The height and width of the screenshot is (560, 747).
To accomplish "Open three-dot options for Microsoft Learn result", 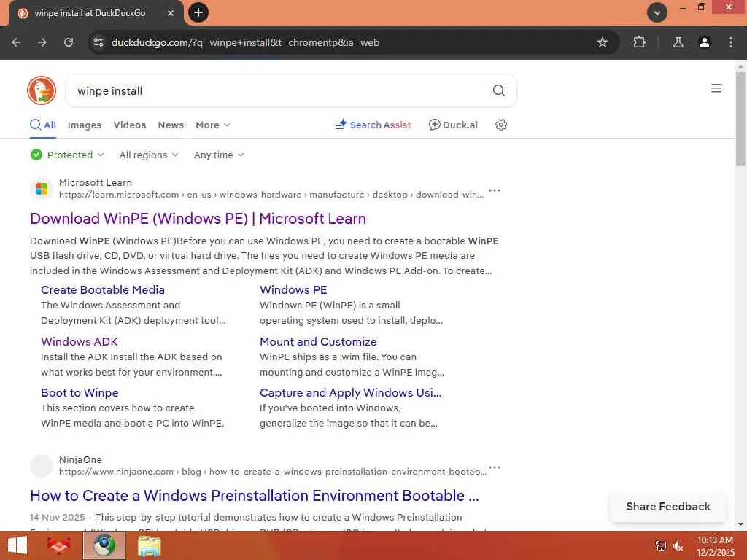I will pos(495,190).
